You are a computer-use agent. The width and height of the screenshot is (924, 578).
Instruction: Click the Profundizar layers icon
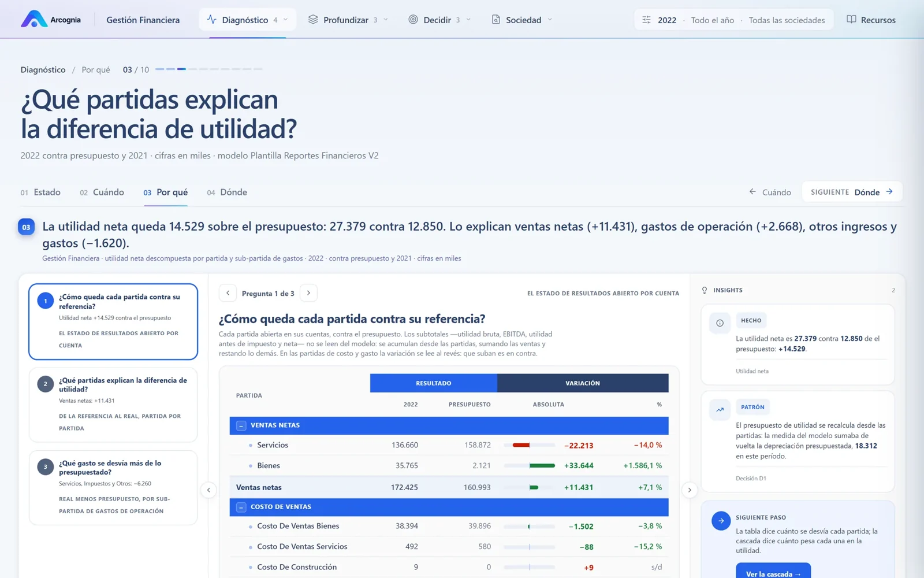313,20
